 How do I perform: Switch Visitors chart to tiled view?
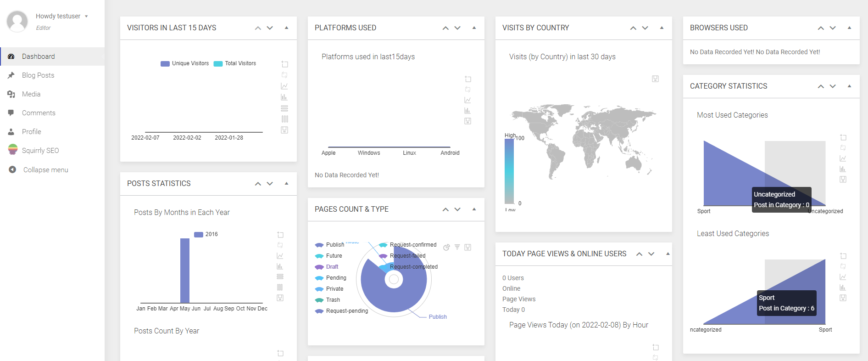click(x=284, y=119)
